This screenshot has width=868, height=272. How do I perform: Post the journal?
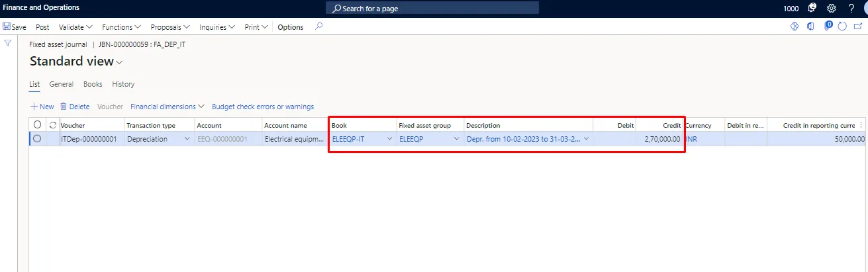[x=42, y=27]
